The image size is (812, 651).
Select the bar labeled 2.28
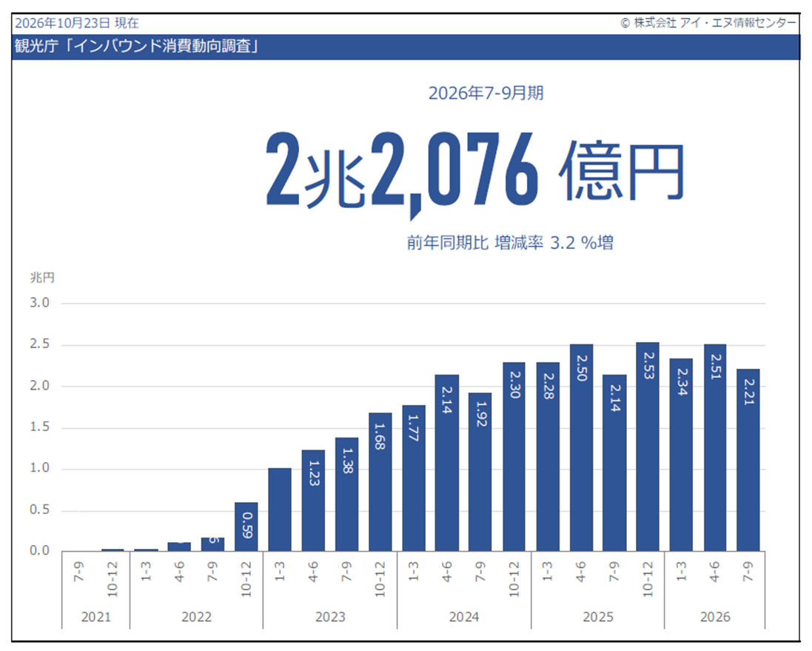548,457
